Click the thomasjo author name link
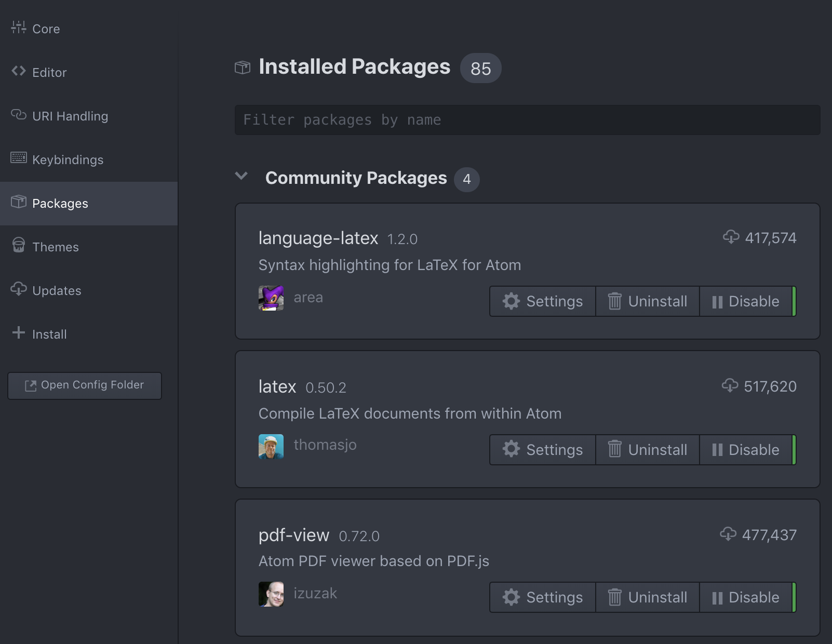Viewport: 832px width, 644px height. tap(325, 445)
